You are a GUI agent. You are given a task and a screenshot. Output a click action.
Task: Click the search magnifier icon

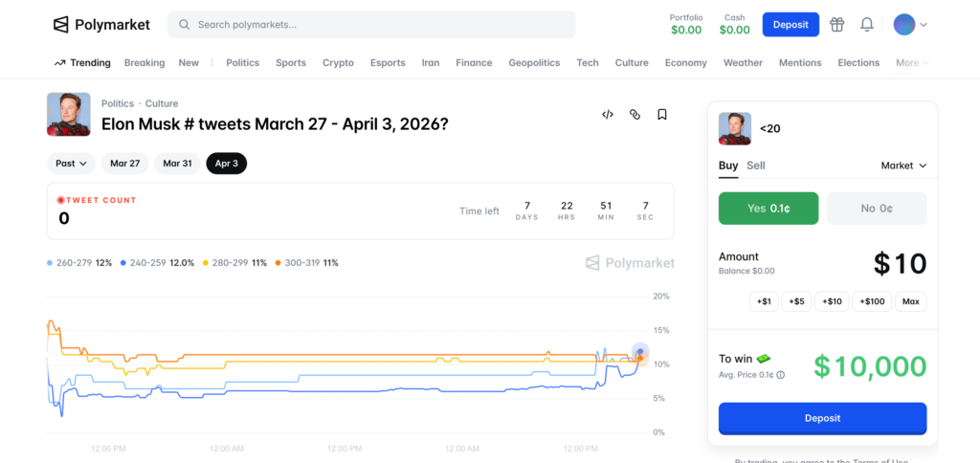coord(184,24)
